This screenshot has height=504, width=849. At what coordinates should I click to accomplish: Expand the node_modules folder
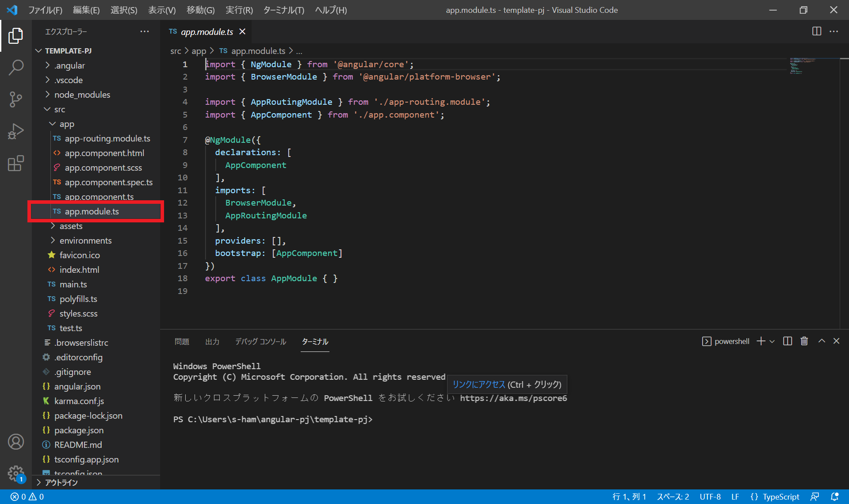point(82,95)
